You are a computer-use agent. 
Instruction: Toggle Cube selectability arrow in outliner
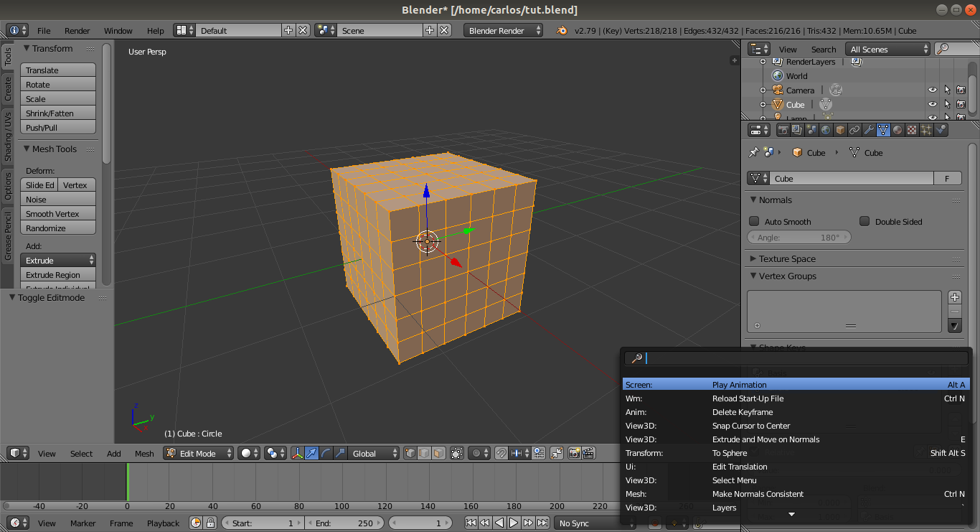(947, 104)
